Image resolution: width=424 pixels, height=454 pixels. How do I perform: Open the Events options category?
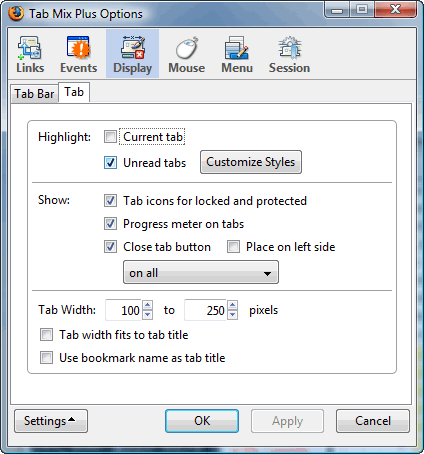(x=79, y=54)
